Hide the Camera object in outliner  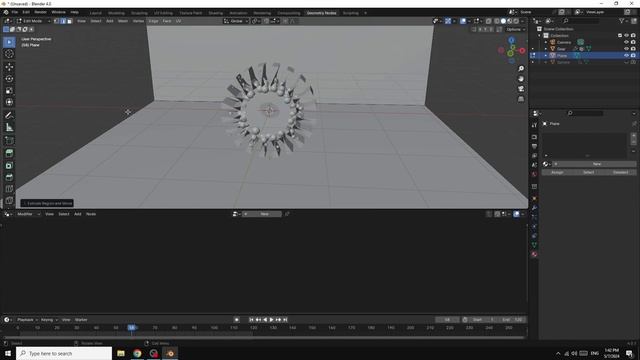coord(627,42)
